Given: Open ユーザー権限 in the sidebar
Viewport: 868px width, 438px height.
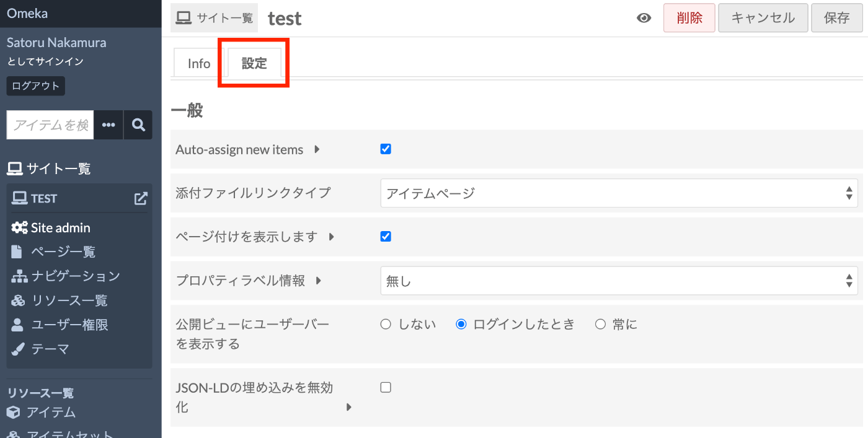Looking at the screenshot, I should 60,325.
